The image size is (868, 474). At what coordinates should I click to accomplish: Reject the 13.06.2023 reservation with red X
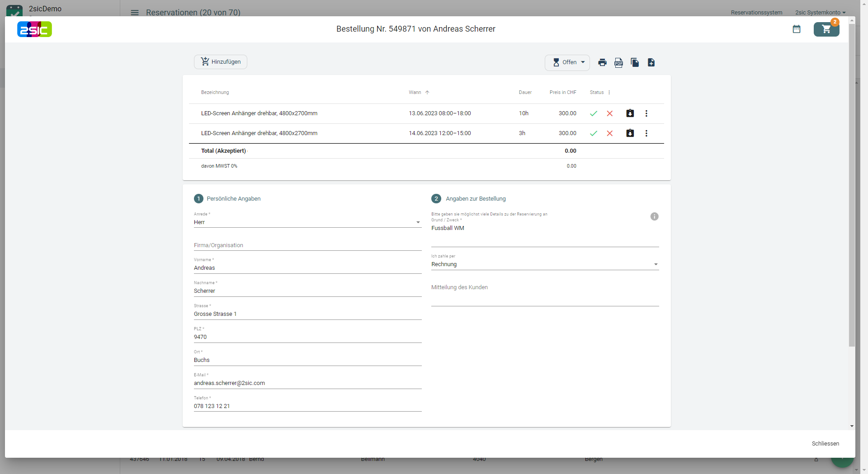pos(610,113)
